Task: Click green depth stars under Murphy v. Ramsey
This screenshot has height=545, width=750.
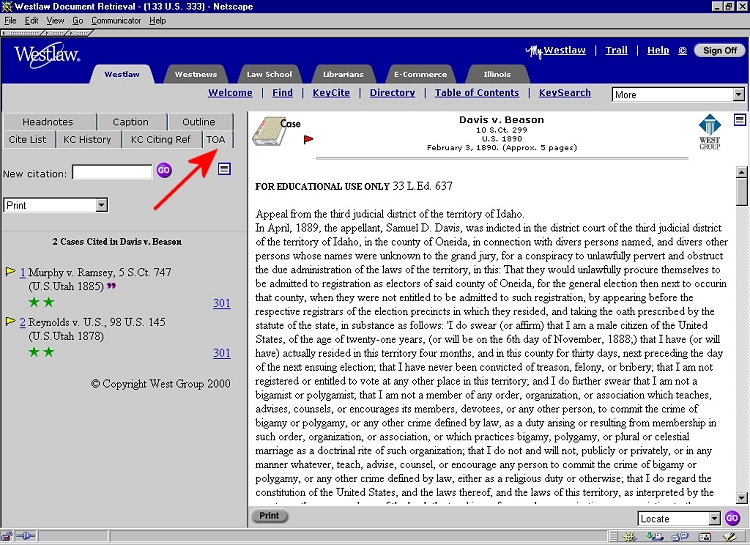Action: click(x=41, y=302)
